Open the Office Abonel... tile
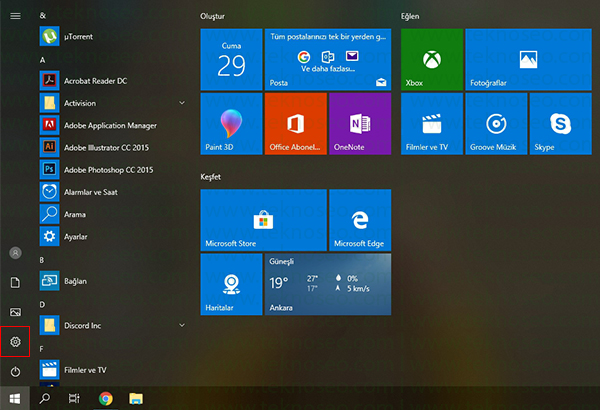 296,124
